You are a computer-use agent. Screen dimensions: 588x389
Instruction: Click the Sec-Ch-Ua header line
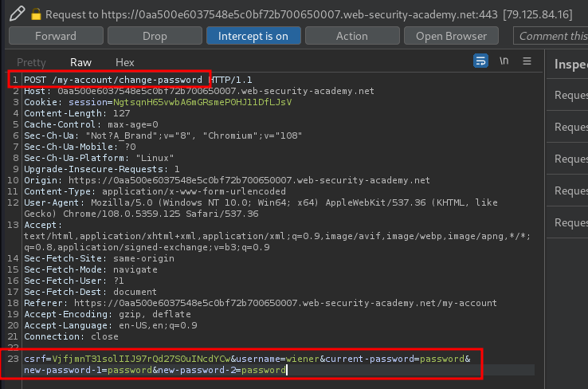coord(163,136)
